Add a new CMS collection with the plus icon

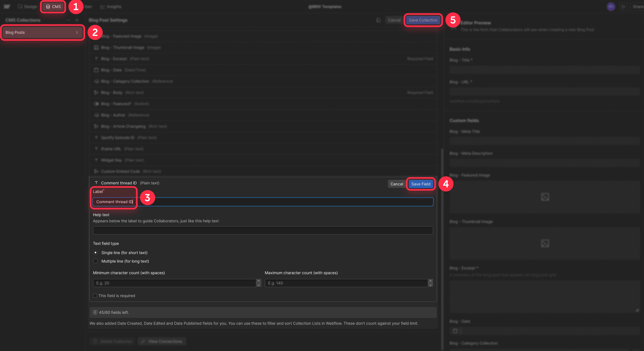point(77,20)
